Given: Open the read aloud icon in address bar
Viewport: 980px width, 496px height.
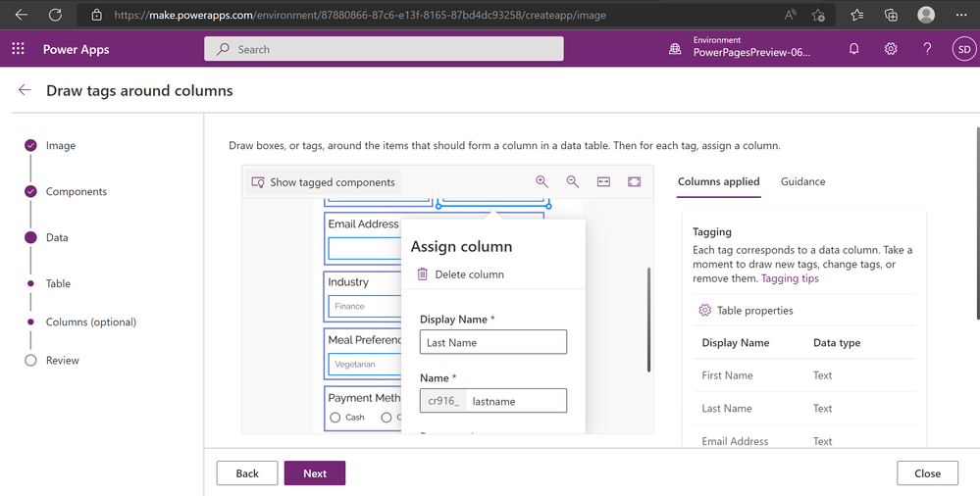Looking at the screenshot, I should click(791, 15).
